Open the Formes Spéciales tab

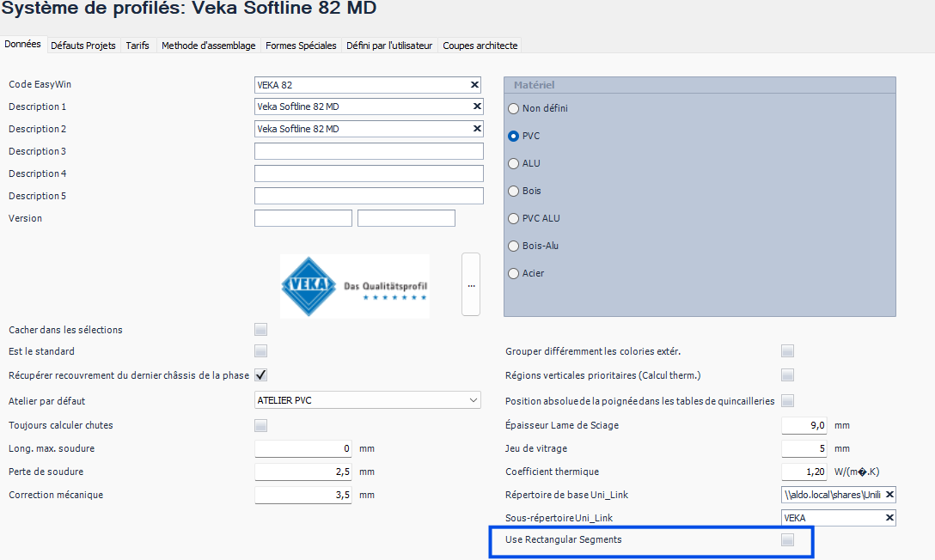coord(301,46)
